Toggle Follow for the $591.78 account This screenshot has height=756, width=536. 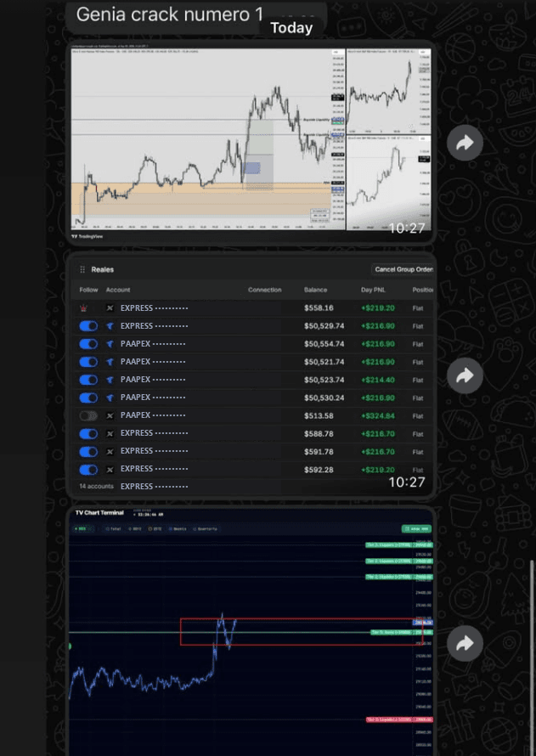click(x=88, y=452)
